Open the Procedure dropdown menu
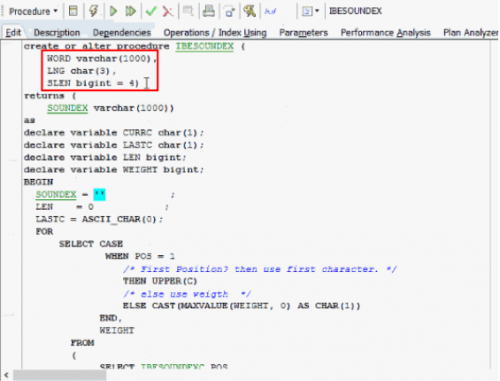 (33, 11)
